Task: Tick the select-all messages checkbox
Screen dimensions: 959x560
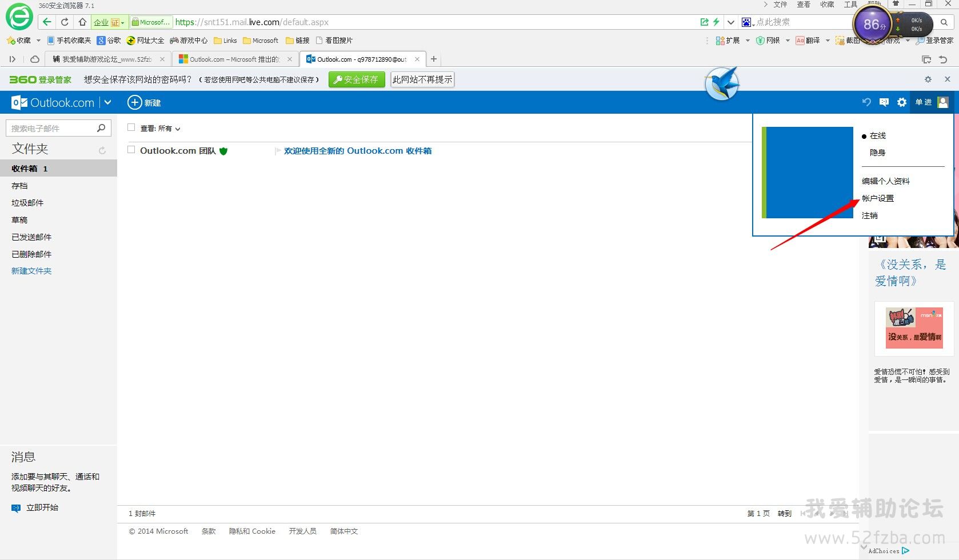Action: [131, 127]
